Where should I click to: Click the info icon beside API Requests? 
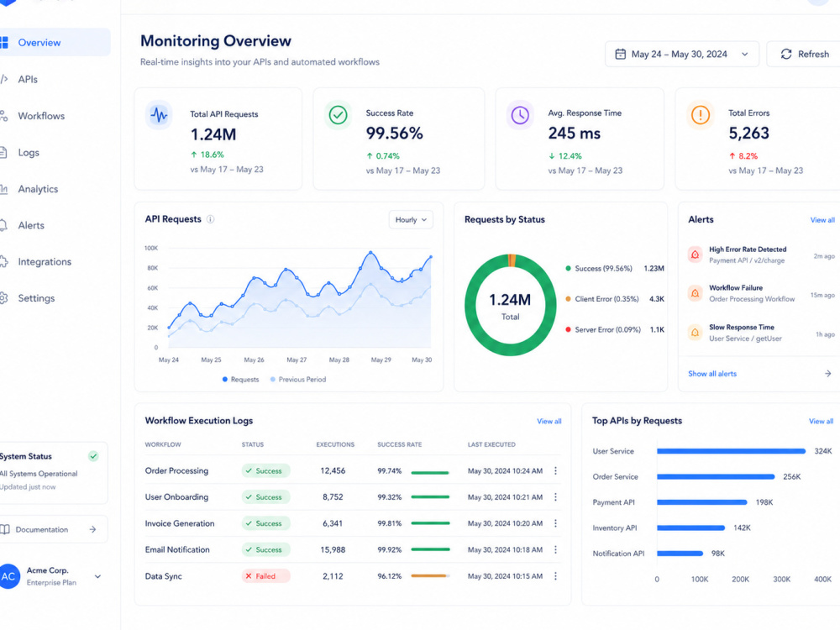211,219
